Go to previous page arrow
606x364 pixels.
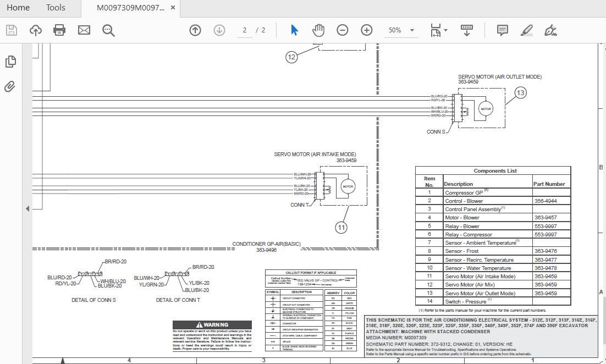click(195, 30)
